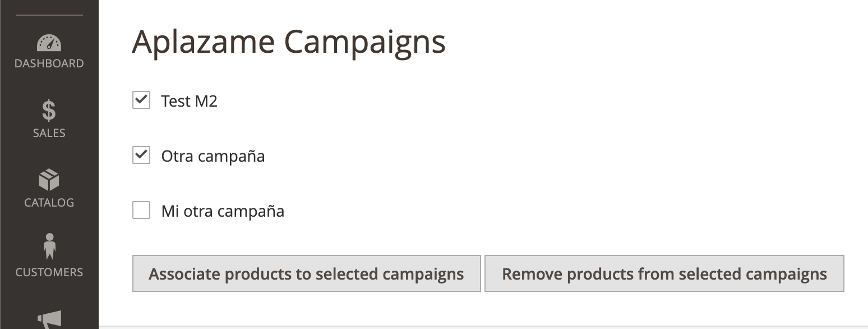Click the Mi otra campaña label text
Viewport: 868px width, 329px height.
coord(223,211)
